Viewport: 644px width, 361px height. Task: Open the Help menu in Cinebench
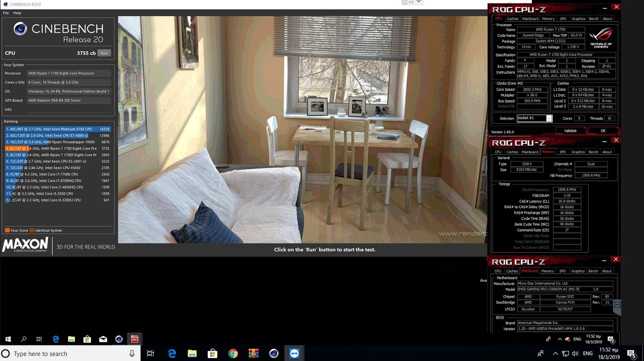coord(17,13)
